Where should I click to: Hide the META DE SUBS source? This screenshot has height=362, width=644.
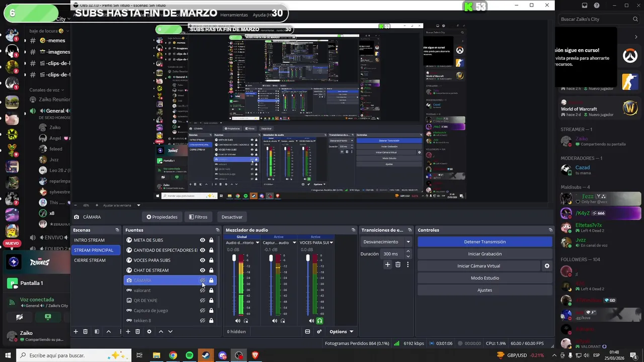coord(203,240)
